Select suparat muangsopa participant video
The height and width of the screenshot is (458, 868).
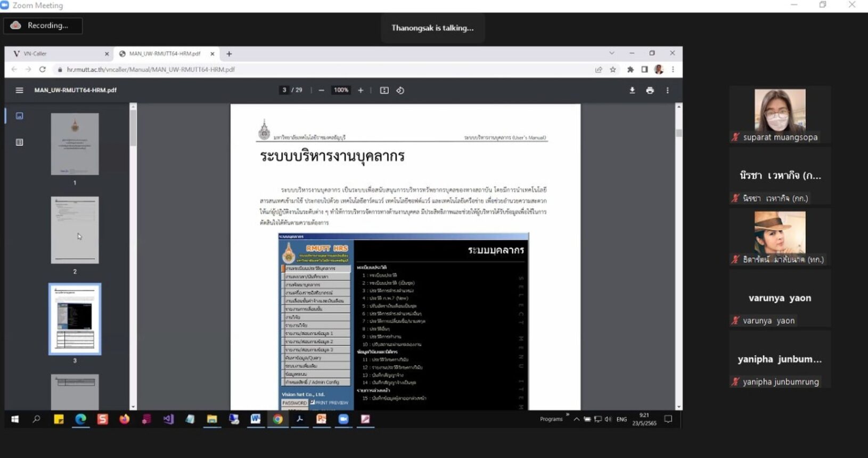pos(780,114)
